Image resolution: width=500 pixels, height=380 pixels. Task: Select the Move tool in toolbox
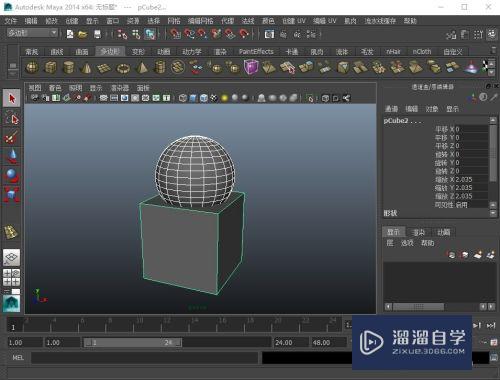[12, 157]
